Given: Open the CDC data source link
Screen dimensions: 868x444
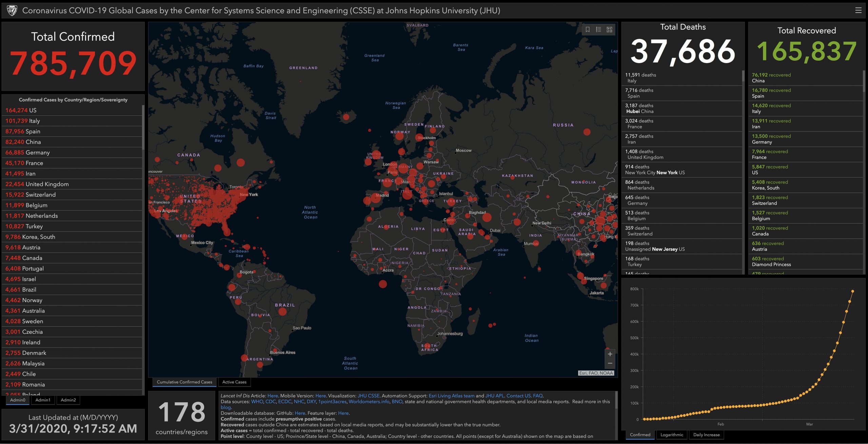Looking at the screenshot, I should click(x=271, y=402).
